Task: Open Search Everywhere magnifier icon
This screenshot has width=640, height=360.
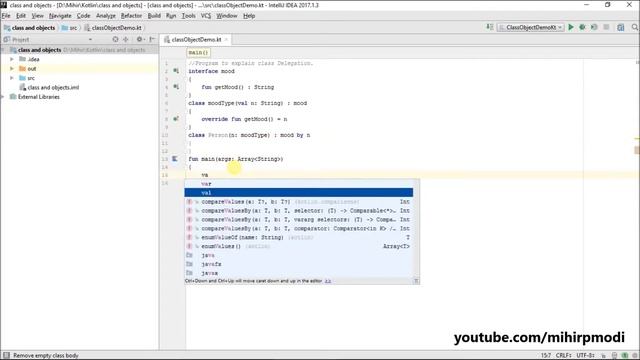Action: pyautogui.click(x=635, y=27)
